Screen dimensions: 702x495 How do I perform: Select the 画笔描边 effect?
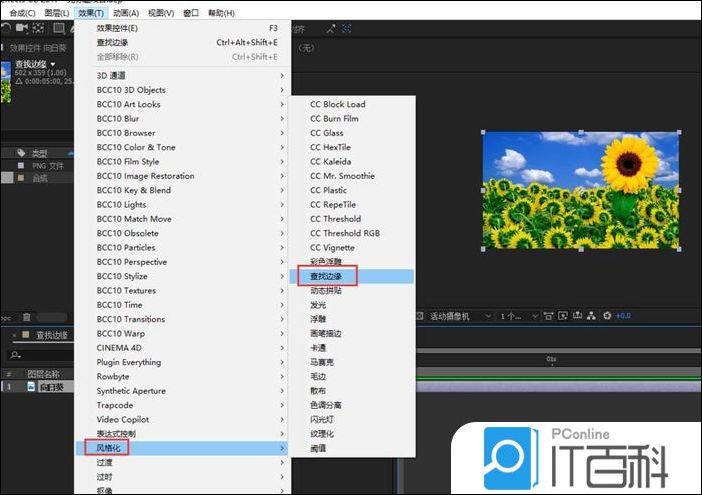click(353, 333)
